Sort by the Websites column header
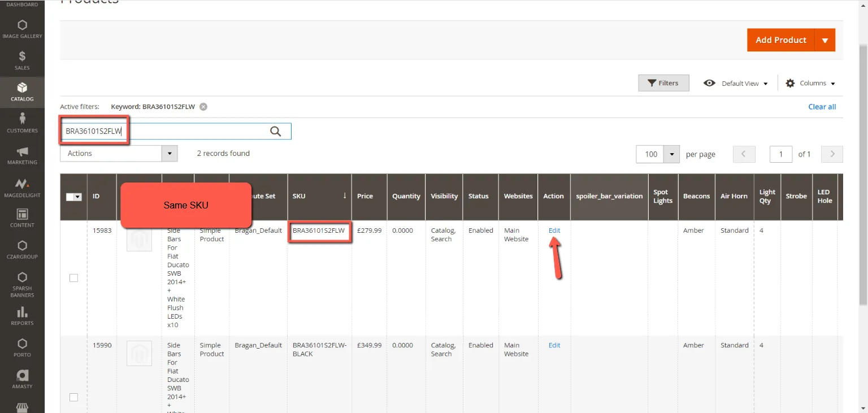868x413 pixels. pyautogui.click(x=518, y=196)
